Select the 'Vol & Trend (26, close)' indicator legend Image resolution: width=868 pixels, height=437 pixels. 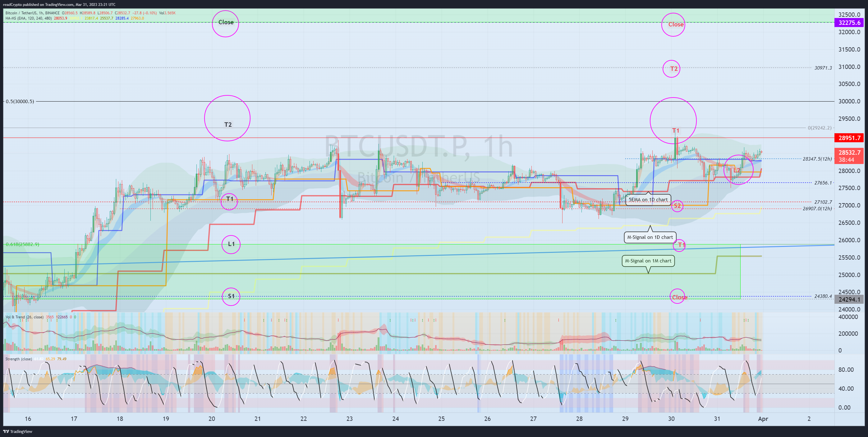(24, 317)
